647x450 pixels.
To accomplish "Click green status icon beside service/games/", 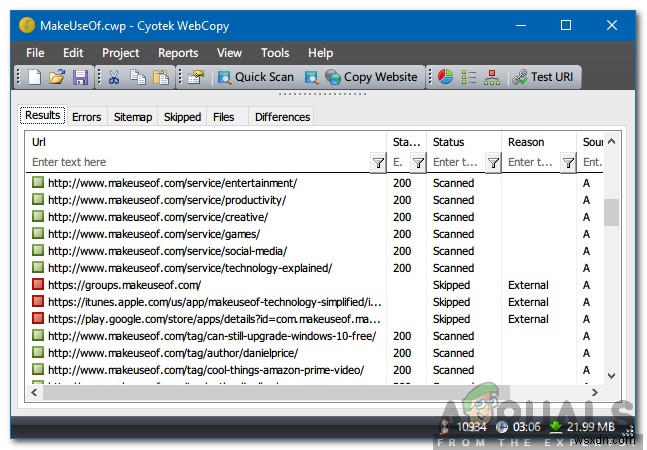I will pyautogui.click(x=38, y=233).
